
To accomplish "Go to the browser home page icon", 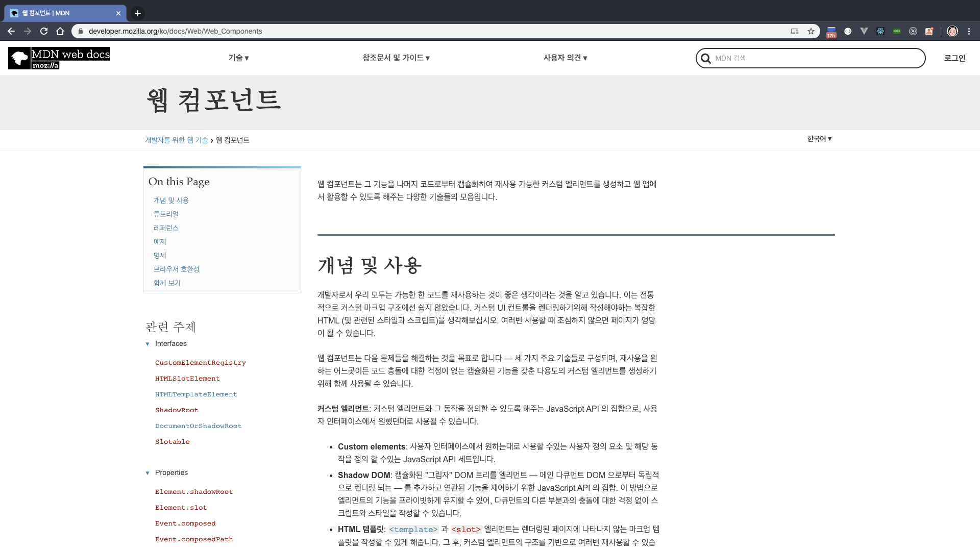I will pos(60,31).
